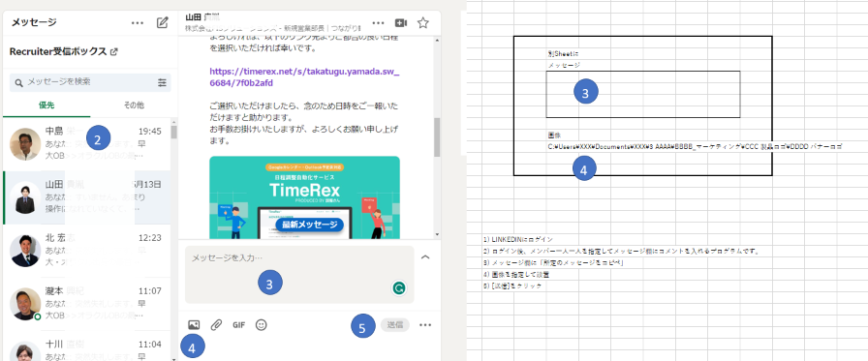Click the 送信 send button

[x=394, y=325]
